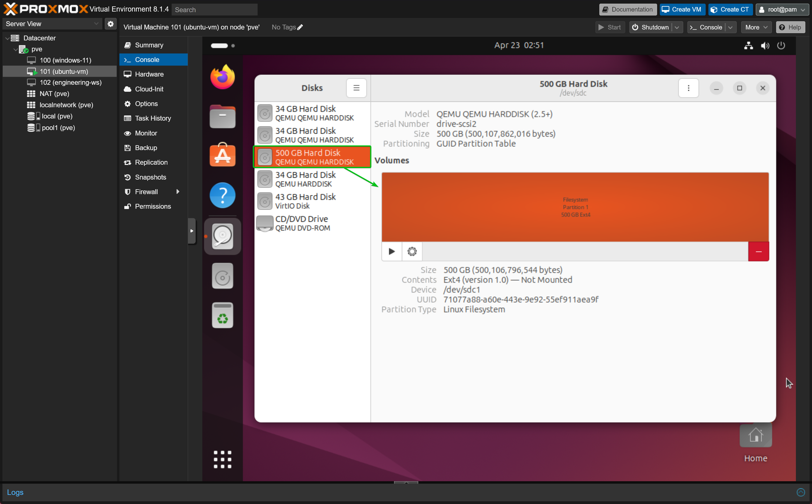
Task: Click the Shutdown button
Action: [x=650, y=27]
